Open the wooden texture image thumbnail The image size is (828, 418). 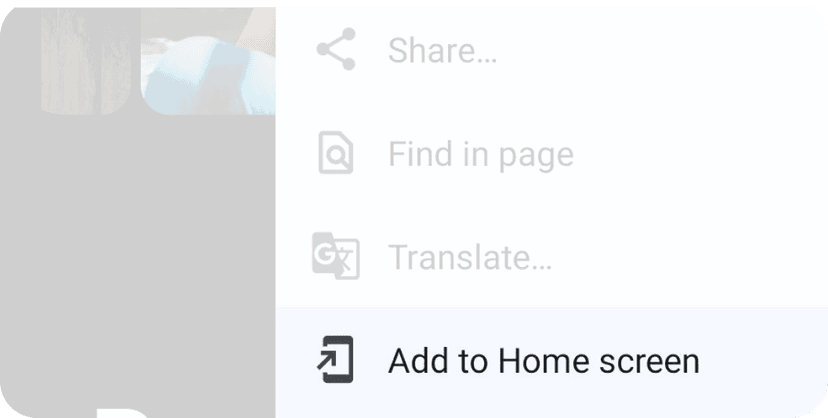pos(86,61)
